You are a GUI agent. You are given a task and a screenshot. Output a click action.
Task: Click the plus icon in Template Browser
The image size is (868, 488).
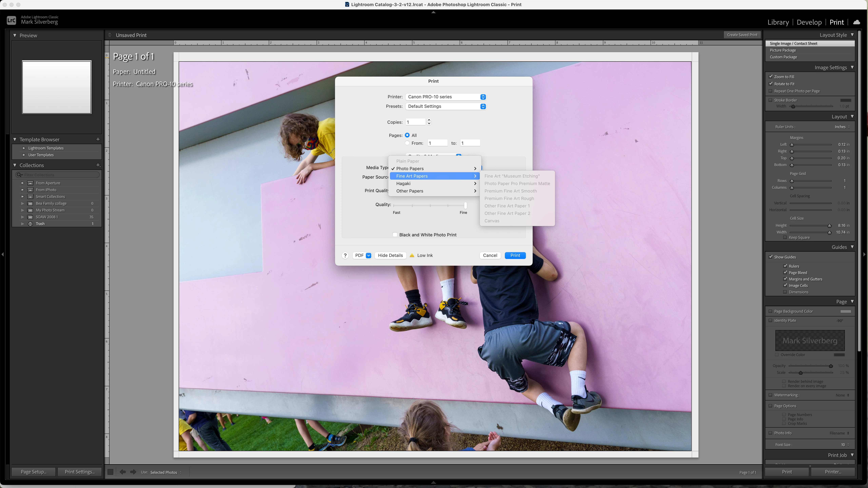point(98,139)
